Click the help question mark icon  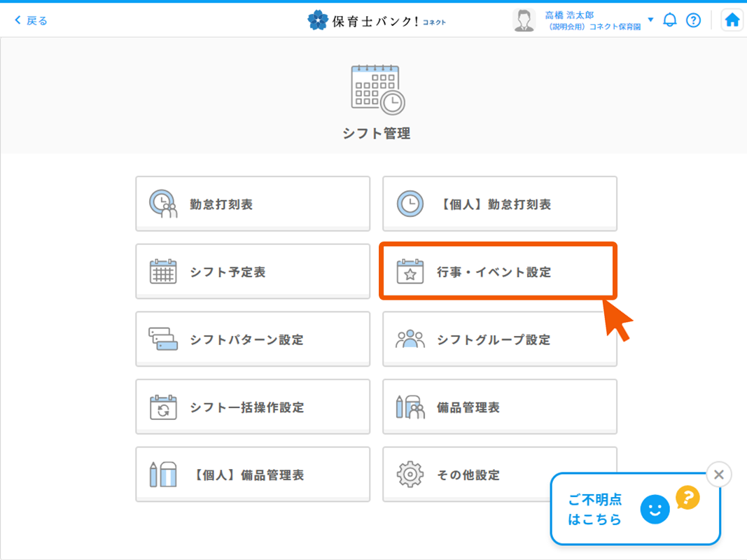click(693, 20)
